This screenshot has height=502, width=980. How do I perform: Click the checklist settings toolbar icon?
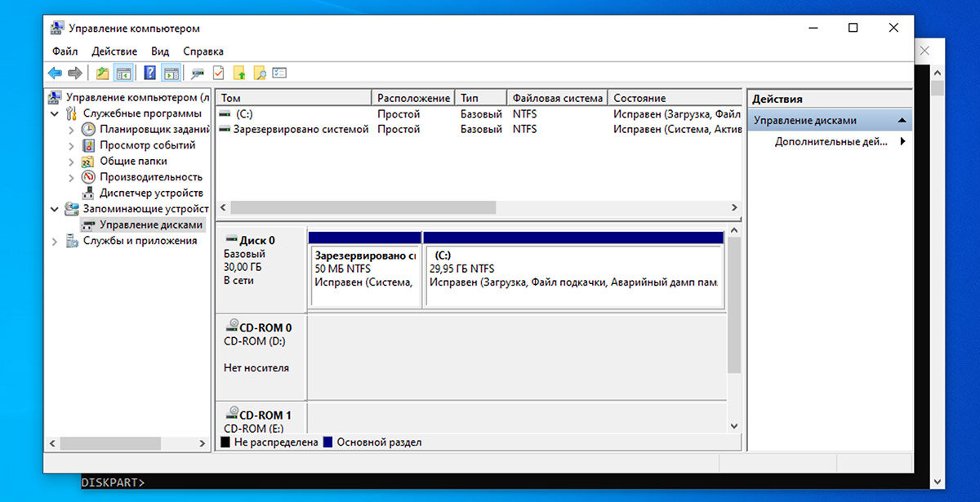280,73
